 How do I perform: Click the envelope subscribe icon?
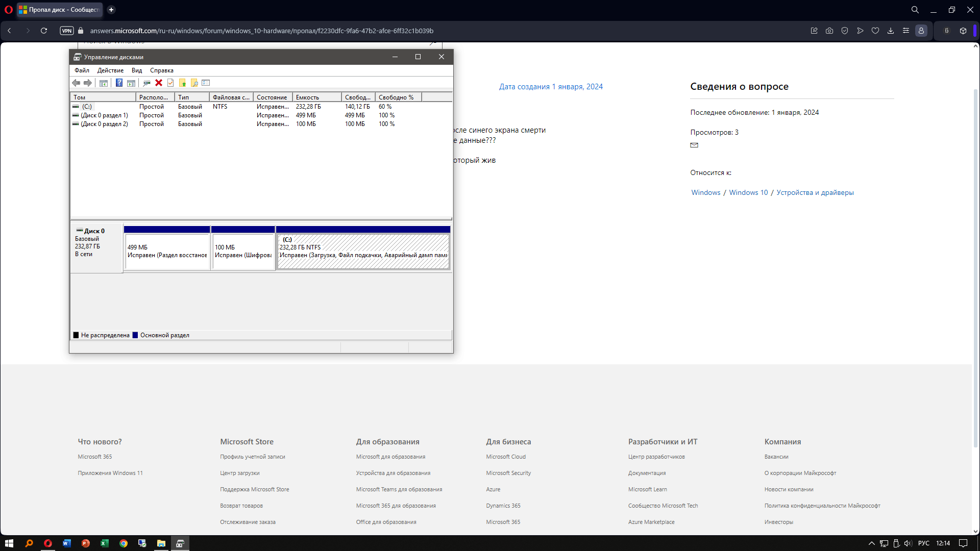click(x=694, y=145)
